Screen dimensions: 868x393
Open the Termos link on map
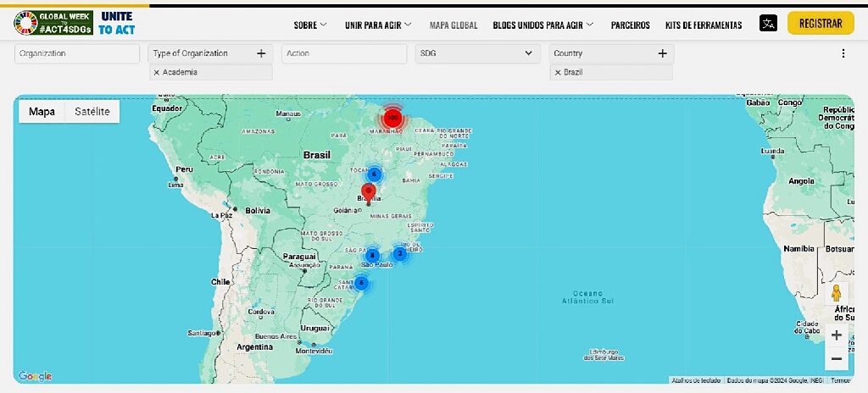pos(840,380)
